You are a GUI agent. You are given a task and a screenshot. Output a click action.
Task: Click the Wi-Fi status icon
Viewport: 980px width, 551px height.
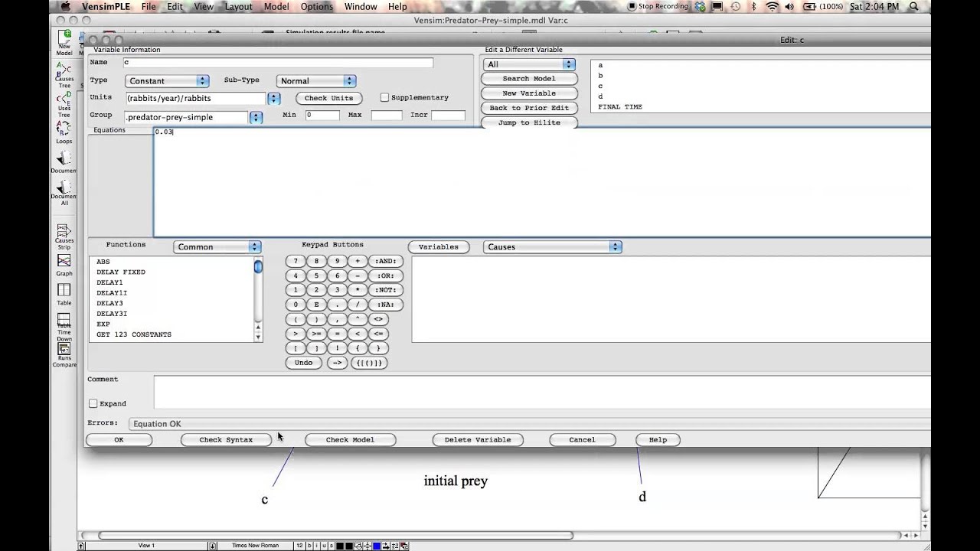coord(772,7)
